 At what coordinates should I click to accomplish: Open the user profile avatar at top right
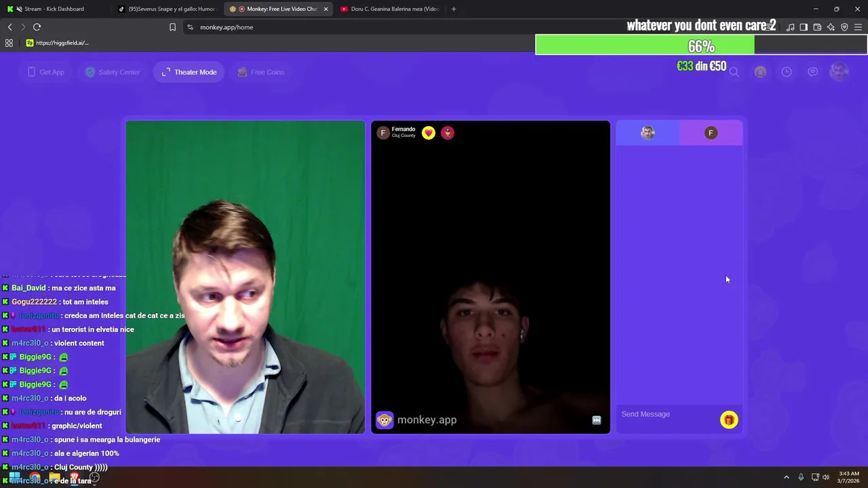840,72
